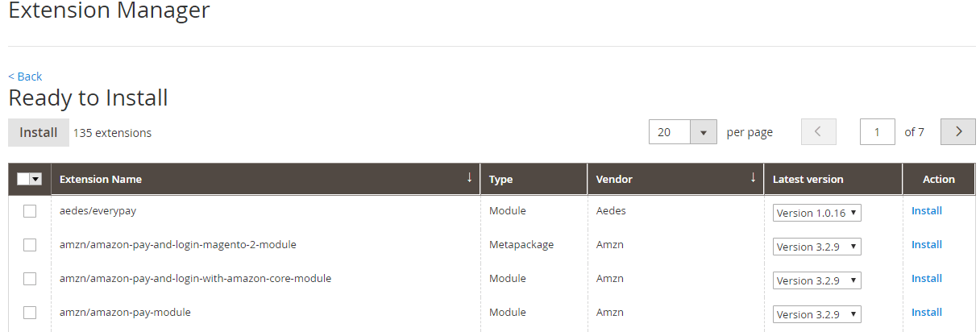This screenshot has width=980, height=332.
Task: Open version dropdown for aedes/everypay
Action: point(816,213)
